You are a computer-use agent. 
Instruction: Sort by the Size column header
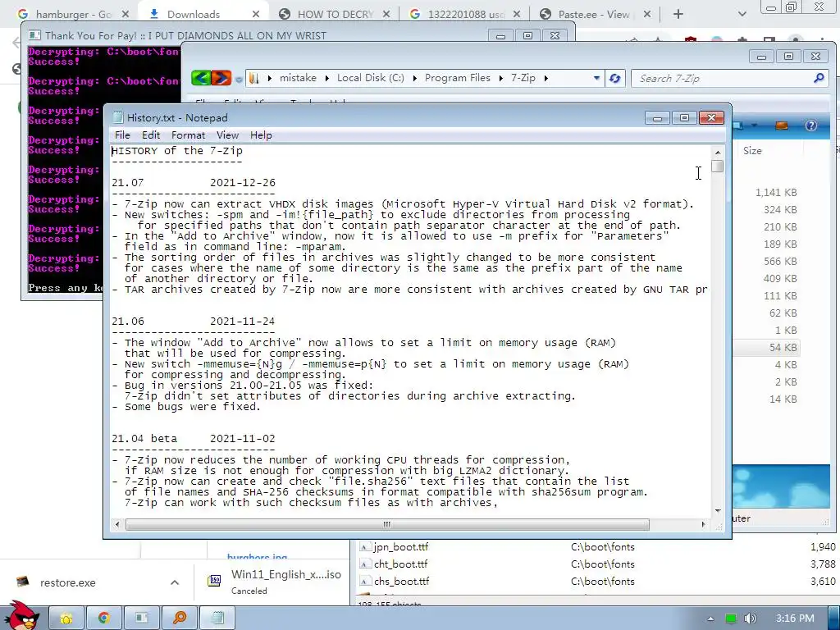(x=752, y=151)
